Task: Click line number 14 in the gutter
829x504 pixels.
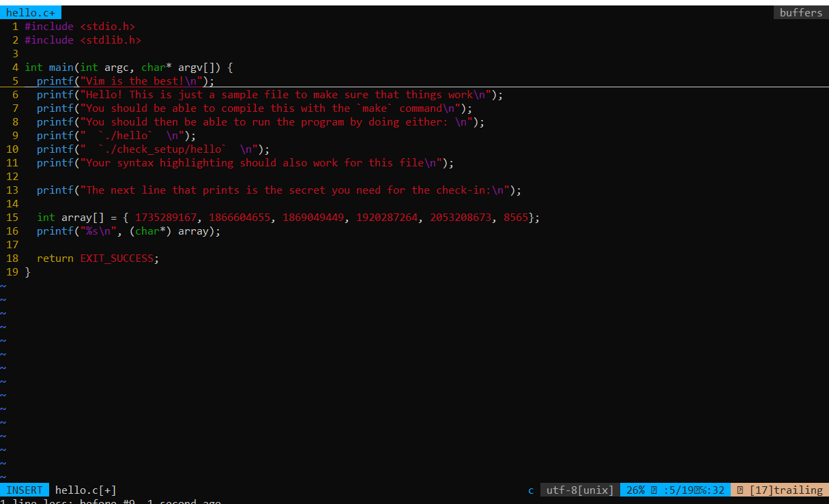Action: [x=12, y=204]
